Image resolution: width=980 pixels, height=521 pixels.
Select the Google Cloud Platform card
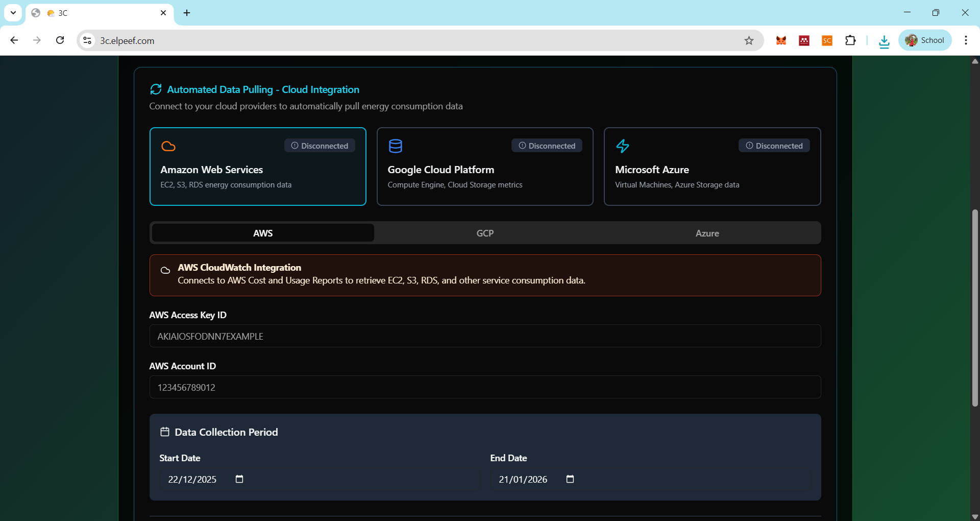click(485, 167)
